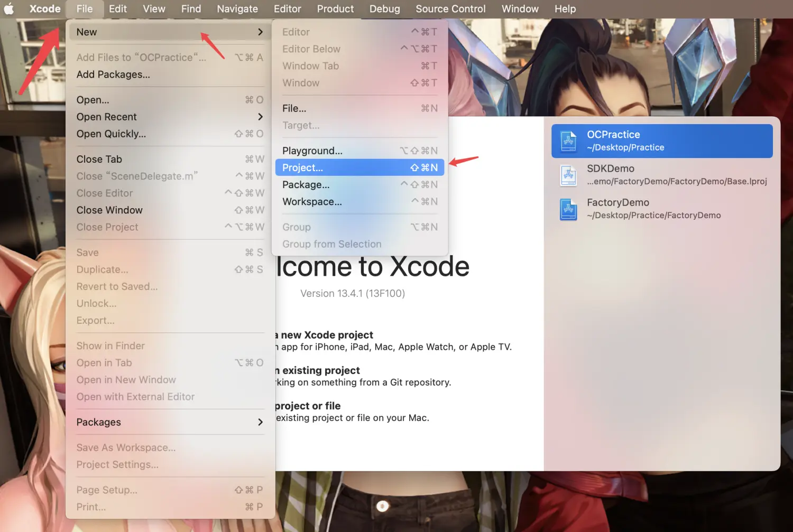
Task: Open the Xcode application menu
Action: pyautogui.click(x=45, y=9)
